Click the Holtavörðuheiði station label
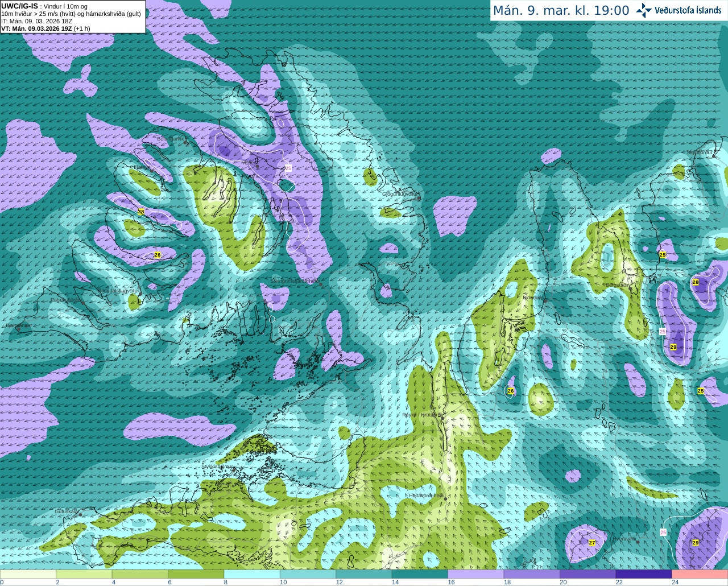The image size is (728, 586). 427,496
